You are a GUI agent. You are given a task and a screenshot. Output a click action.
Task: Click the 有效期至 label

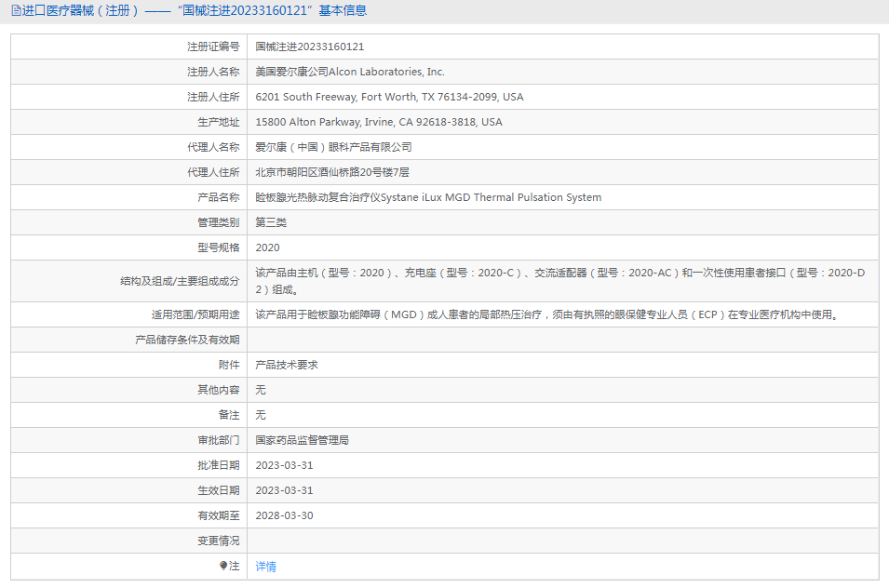coord(218,515)
